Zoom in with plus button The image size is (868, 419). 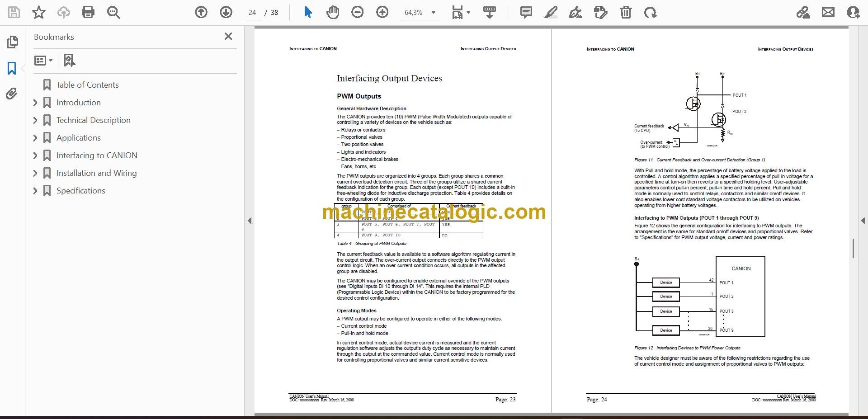coord(382,12)
